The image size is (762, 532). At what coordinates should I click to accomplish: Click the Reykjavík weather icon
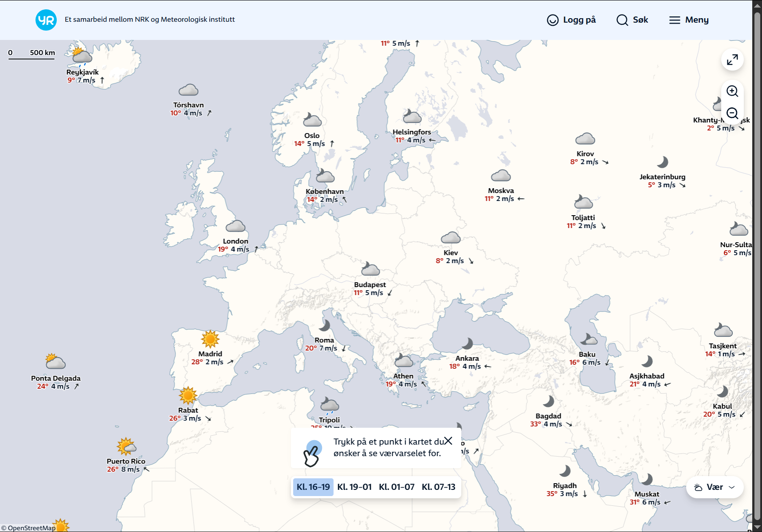pyautogui.click(x=82, y=57)
